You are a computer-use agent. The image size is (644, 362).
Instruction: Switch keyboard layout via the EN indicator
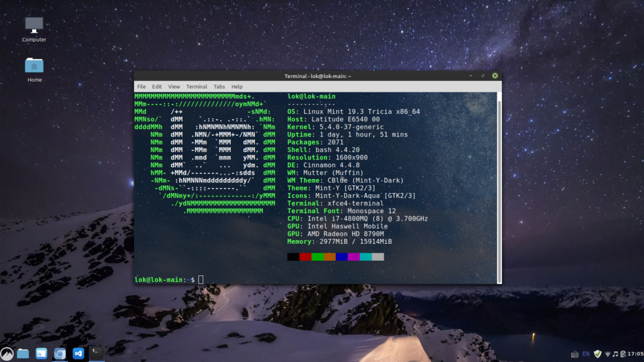tap(586, 354)
